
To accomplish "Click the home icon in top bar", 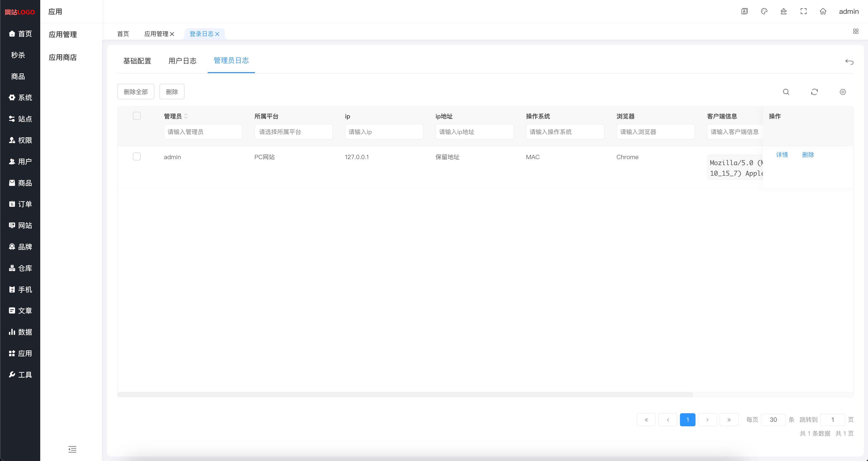I will click(x=823, y=12).
